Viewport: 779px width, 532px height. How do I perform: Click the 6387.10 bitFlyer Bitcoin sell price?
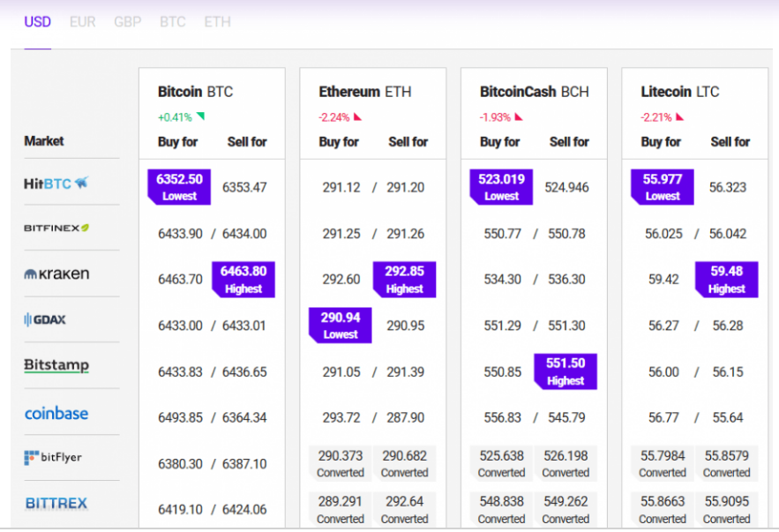(x=244, y=463)
